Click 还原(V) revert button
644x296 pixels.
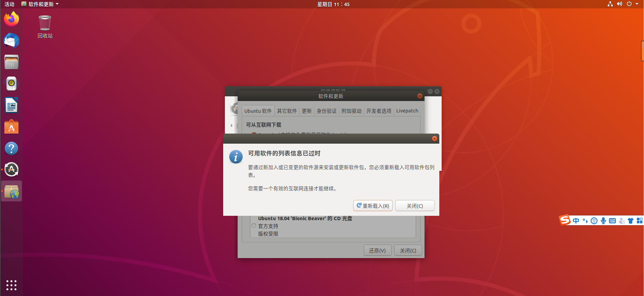pos(377,250)
